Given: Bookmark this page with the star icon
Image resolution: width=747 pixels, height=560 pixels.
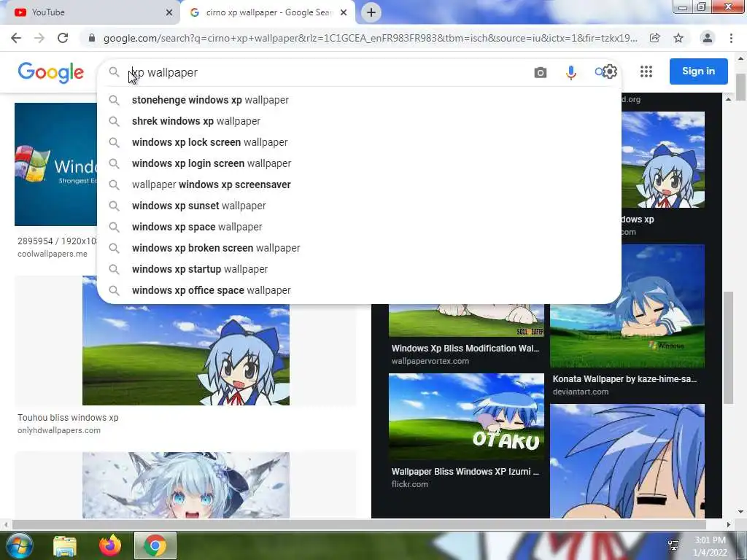Looking at the screenshot, I should click(678, 38).
